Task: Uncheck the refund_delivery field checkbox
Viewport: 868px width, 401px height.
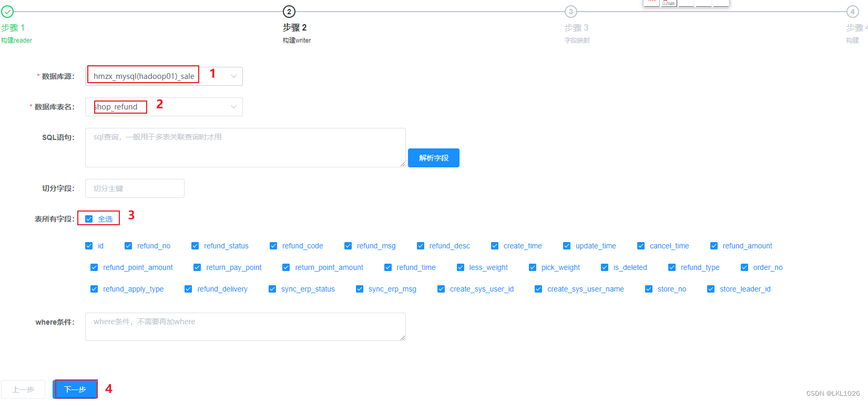Action: (188, 289)
